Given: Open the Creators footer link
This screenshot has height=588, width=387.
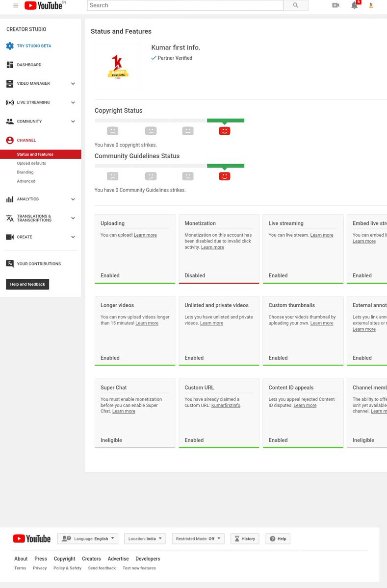Looking at the screenshot, I should tap(91, 559).
